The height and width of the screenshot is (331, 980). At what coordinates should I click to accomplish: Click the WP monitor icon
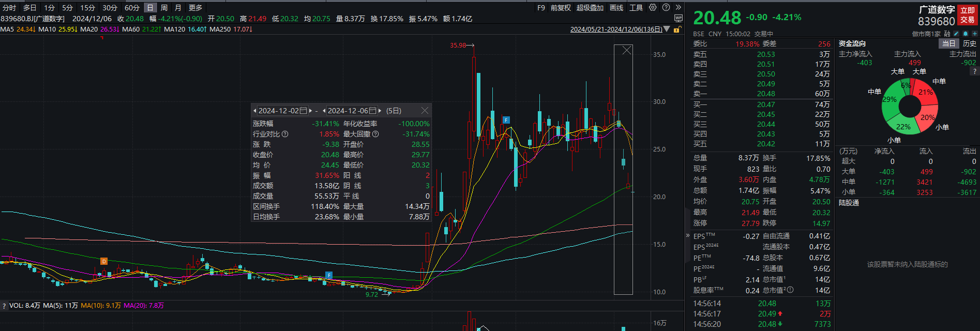point(679,18)
